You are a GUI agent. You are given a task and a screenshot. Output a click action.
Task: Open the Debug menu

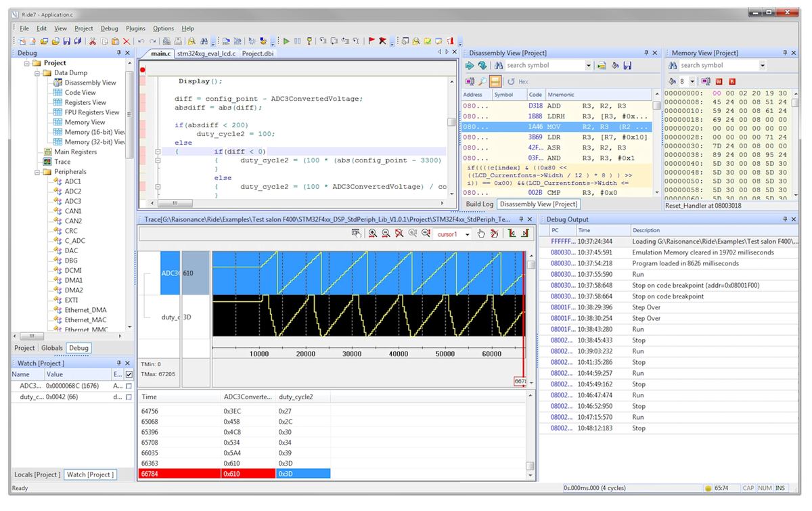pyautogui.click(x=110, y=28)
